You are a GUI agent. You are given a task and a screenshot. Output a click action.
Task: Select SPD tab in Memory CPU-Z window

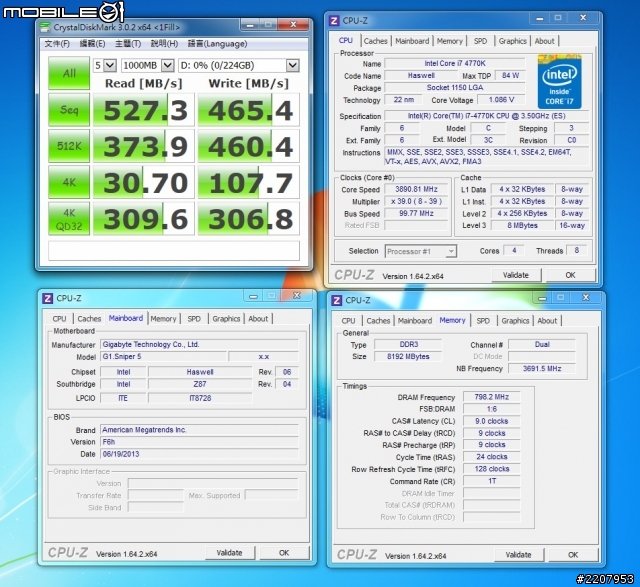pyautogui.click(x=483, y=321)
